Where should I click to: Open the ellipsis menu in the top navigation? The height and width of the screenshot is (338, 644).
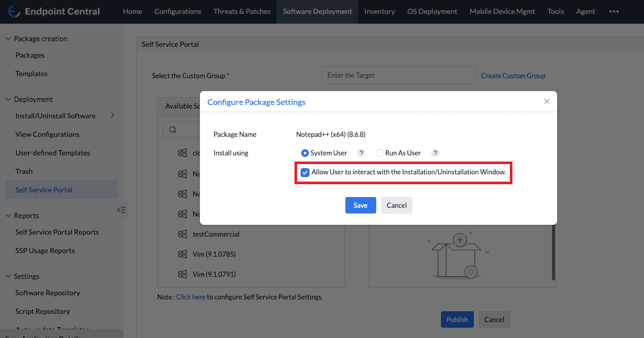tap(614, 11)
